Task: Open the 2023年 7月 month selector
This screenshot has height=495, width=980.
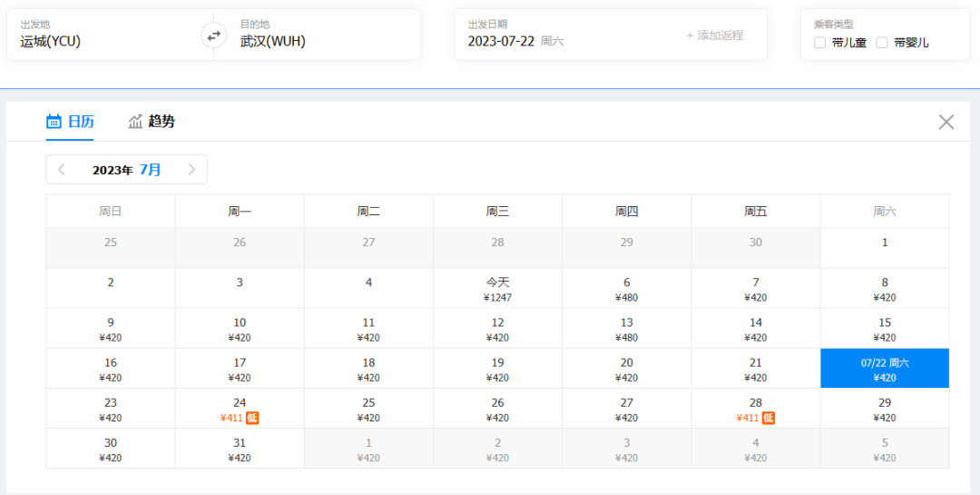Action: (x=126, y=170)
